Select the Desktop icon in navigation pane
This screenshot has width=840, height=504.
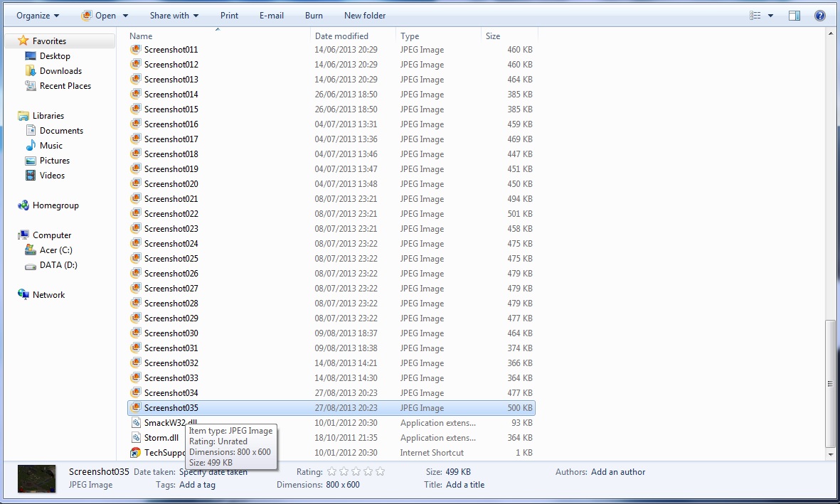31,55
